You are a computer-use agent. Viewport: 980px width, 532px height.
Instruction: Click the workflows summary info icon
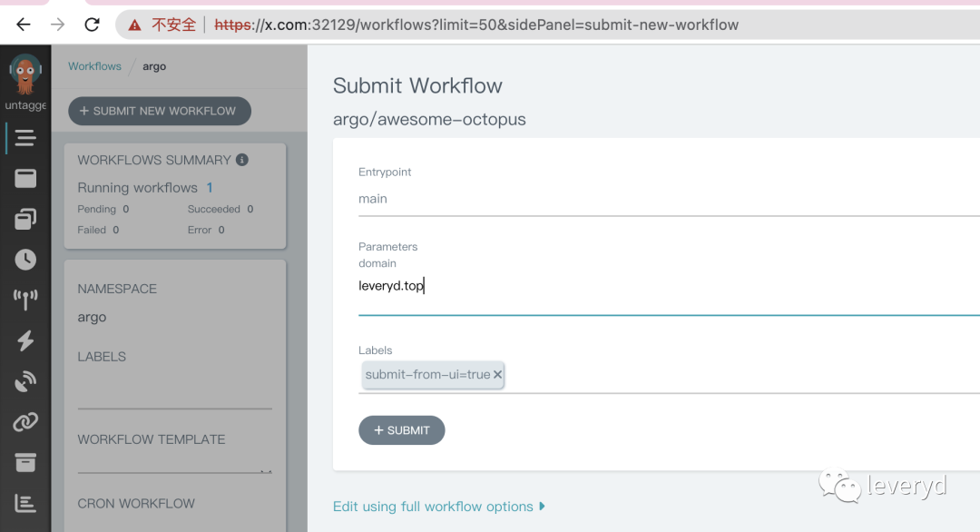click(x=242, y=160)
